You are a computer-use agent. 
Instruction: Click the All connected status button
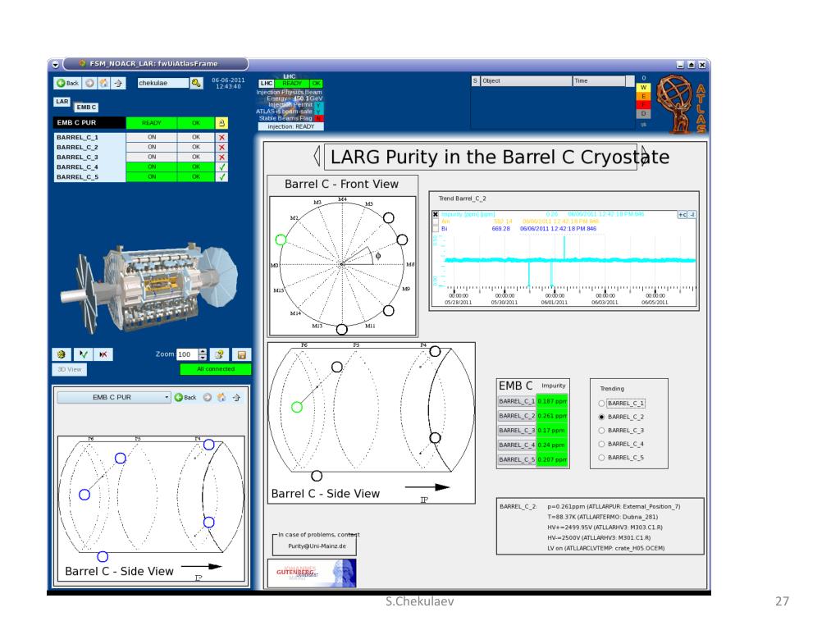coord(216,368)
